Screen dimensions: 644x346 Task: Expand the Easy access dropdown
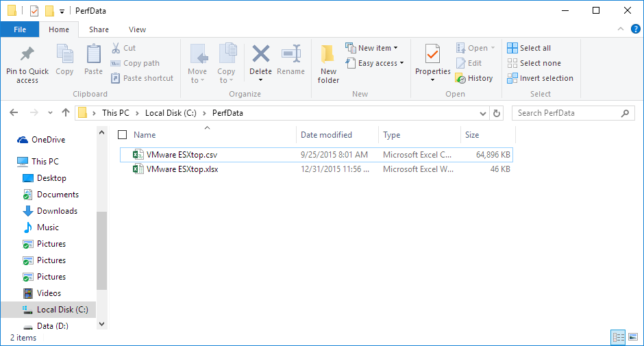click(375, 63)
